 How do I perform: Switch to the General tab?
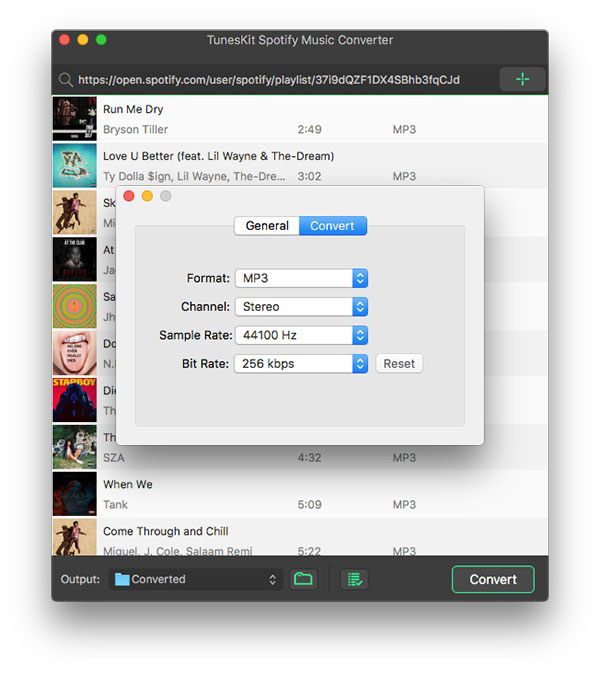(x=267, y=226)
